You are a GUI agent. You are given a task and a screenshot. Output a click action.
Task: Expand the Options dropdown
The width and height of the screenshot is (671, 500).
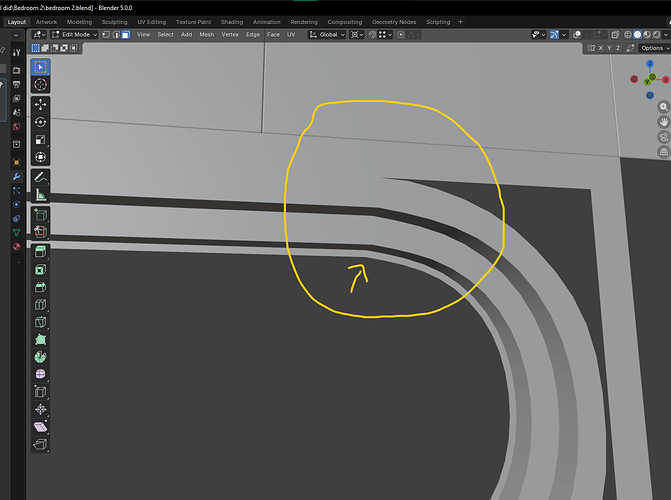654,48
